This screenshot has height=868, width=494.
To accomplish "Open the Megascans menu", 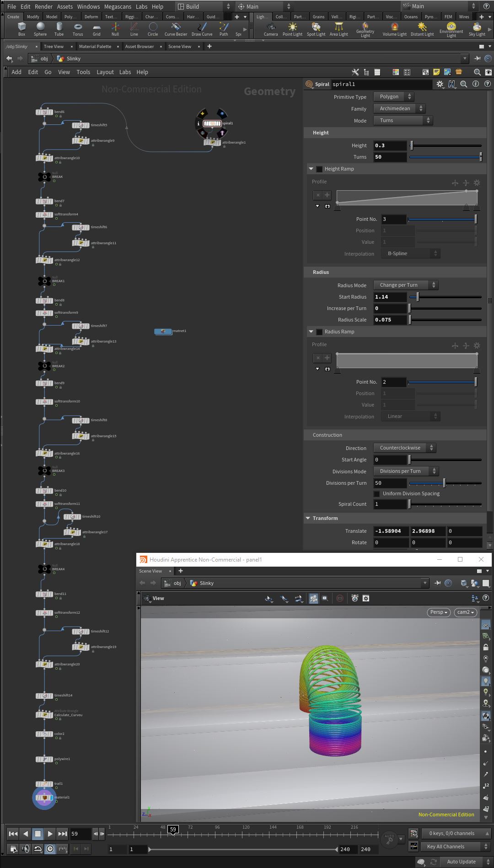I will point(118,6).
